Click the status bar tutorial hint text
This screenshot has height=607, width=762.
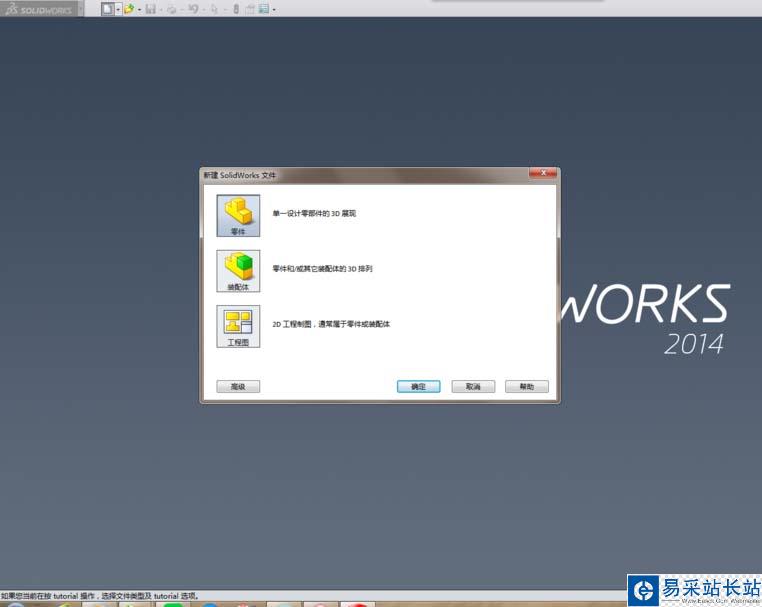point(100,596)
